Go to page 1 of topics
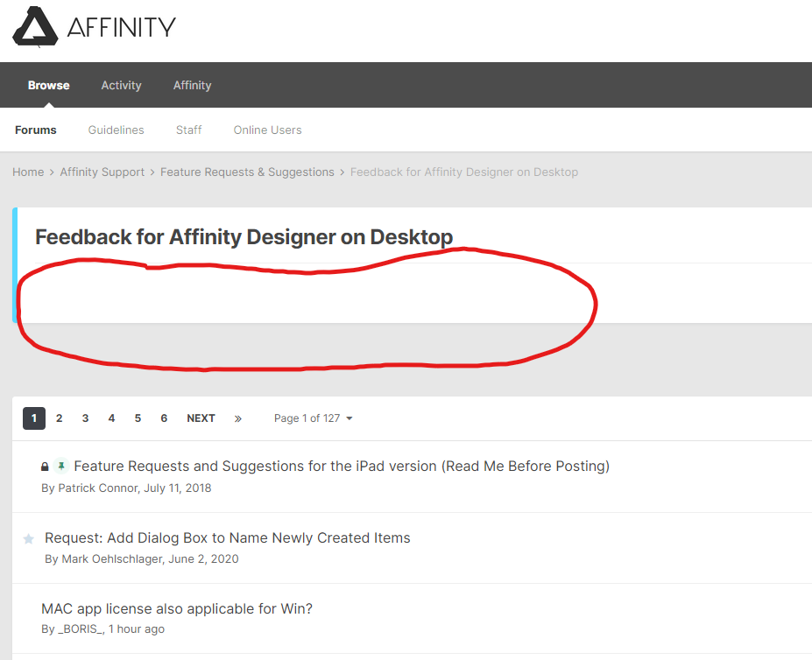 point(34,418)
